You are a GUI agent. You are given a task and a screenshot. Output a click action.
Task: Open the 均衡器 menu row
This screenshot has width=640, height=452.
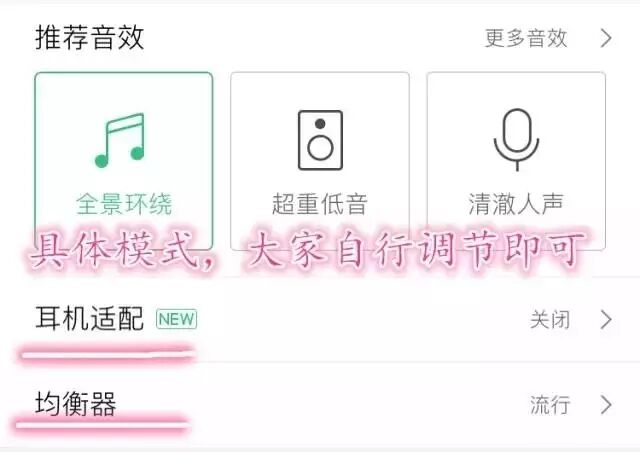click(x=320, y=405)
